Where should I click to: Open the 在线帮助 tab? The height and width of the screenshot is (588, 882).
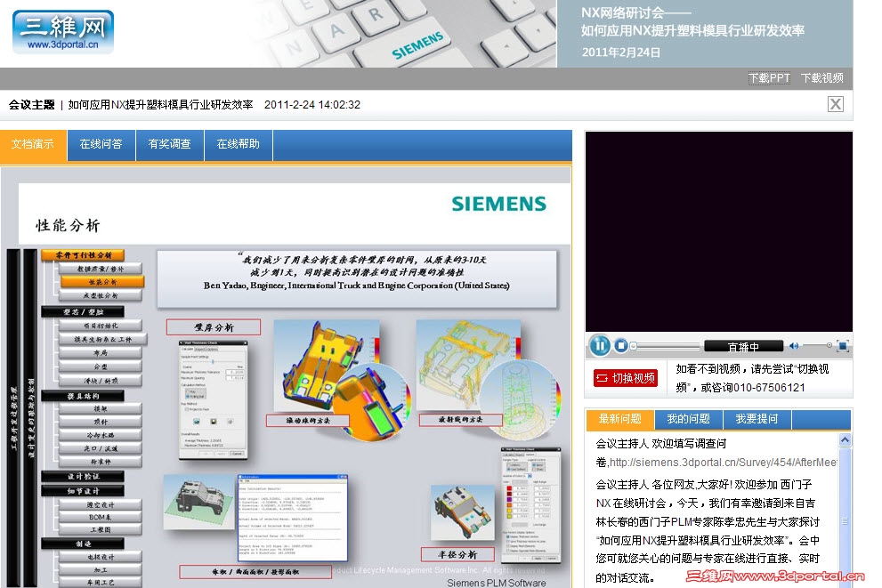tap(239, 144)
